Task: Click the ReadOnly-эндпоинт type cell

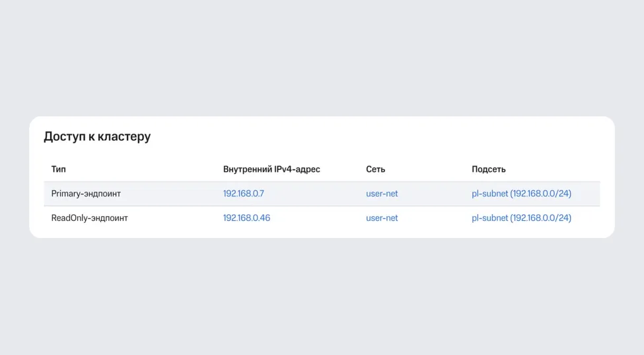Action: point(89,217)
